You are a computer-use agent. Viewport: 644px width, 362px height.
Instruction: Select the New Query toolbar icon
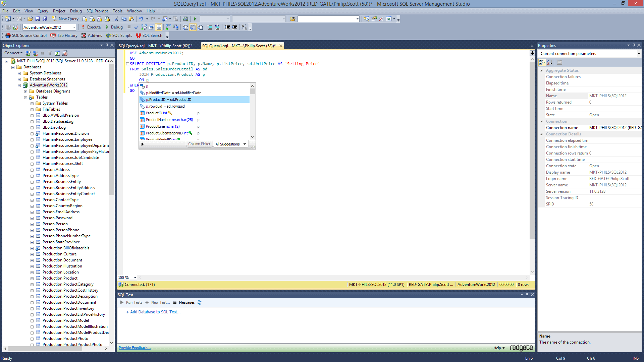point(55,19)
